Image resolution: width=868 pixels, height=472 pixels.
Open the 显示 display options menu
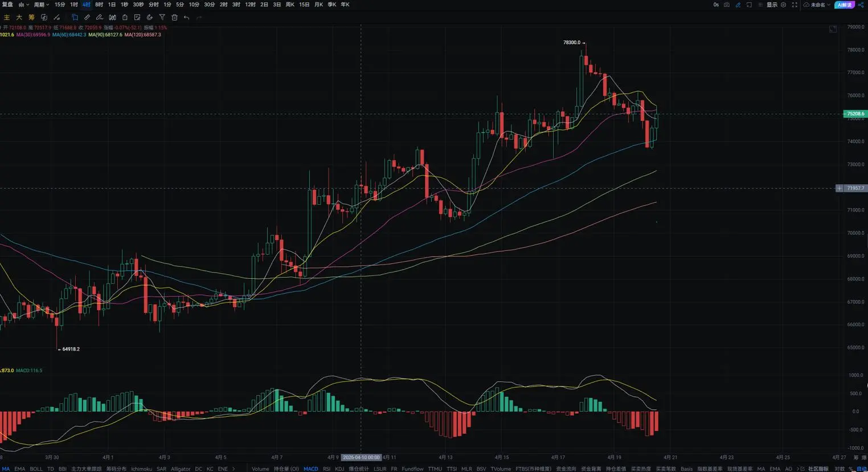[772, 5]
